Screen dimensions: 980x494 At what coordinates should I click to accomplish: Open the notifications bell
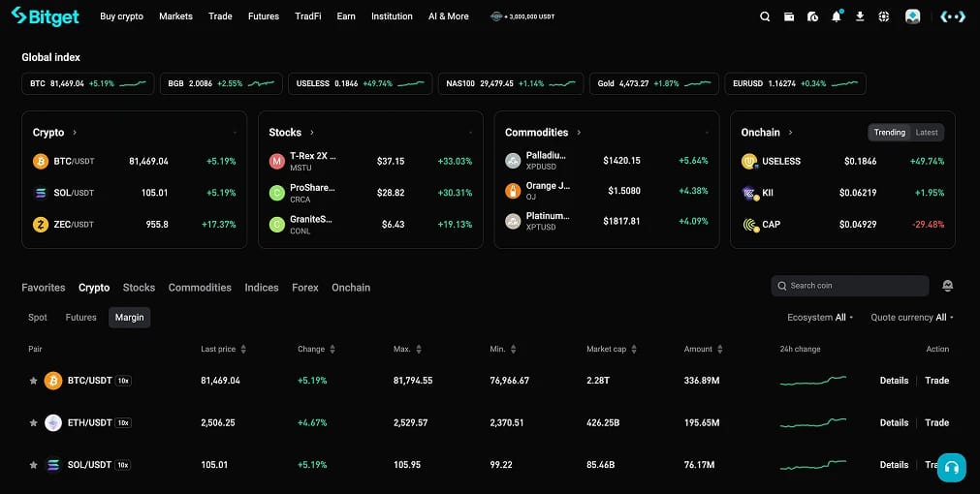pos(837,16)
